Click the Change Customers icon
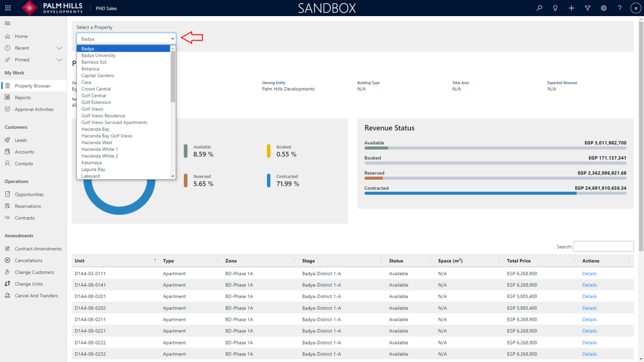Viewport: 644px width, 362px height. pyautogui.click(x=7, y=272)
